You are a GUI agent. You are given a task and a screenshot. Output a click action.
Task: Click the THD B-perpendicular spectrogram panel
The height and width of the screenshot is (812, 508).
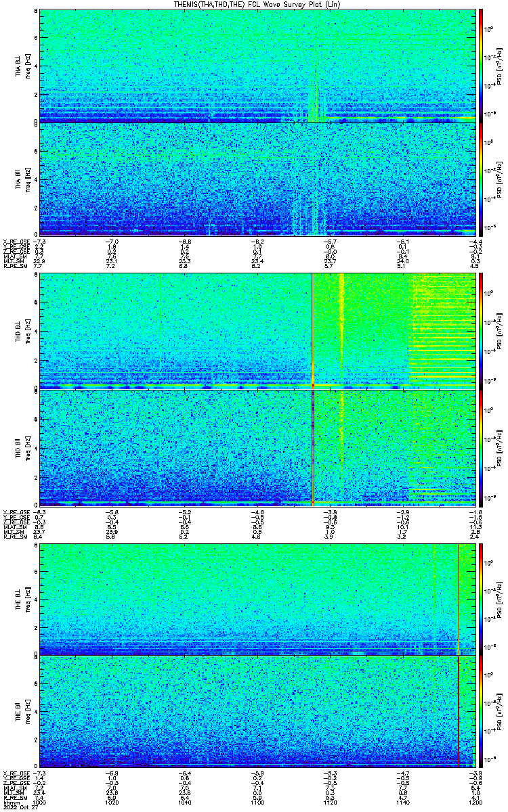(257, 331)
